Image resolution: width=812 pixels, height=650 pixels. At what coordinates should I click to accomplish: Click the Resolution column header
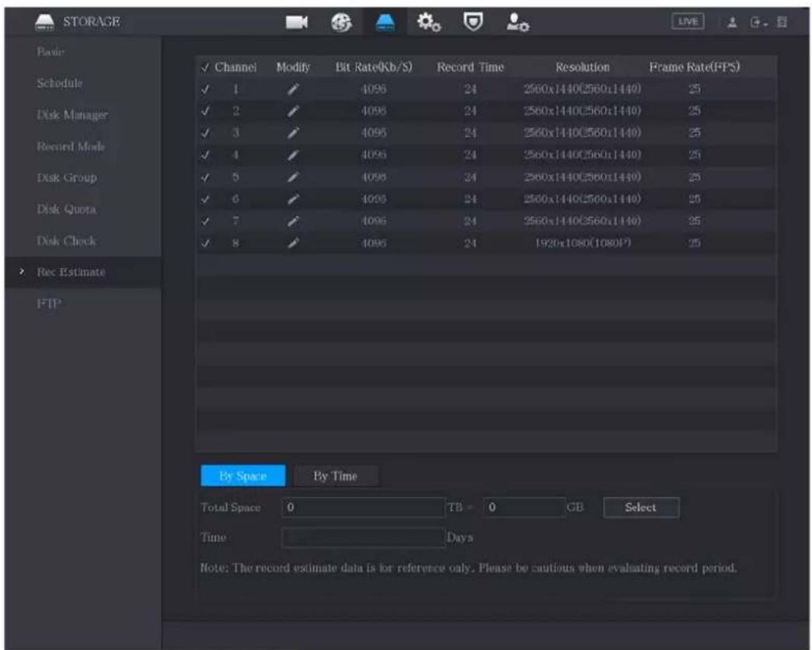[583, 68]
